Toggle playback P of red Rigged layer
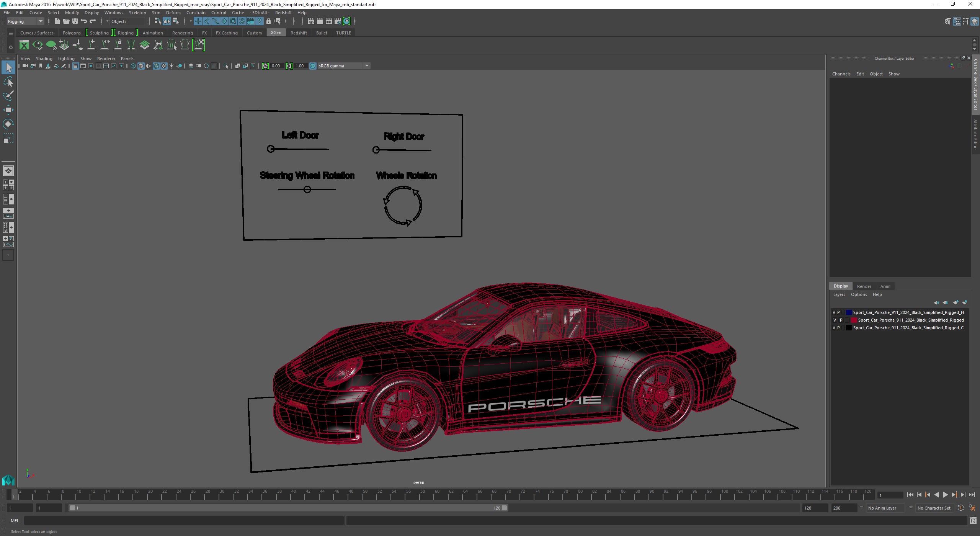Viewport: 980px width, 536px height. click(x=841, y=320)
